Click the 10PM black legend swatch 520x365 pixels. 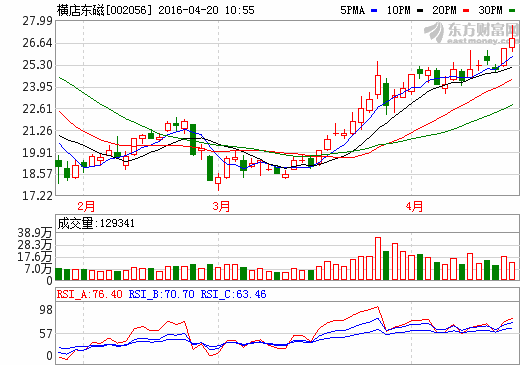420,11
